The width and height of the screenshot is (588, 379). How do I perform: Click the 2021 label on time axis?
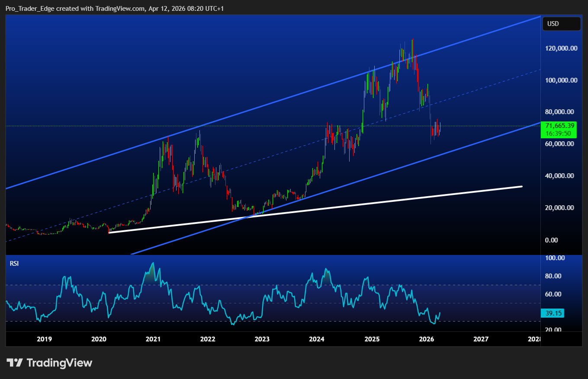click(x=153, y=339)
